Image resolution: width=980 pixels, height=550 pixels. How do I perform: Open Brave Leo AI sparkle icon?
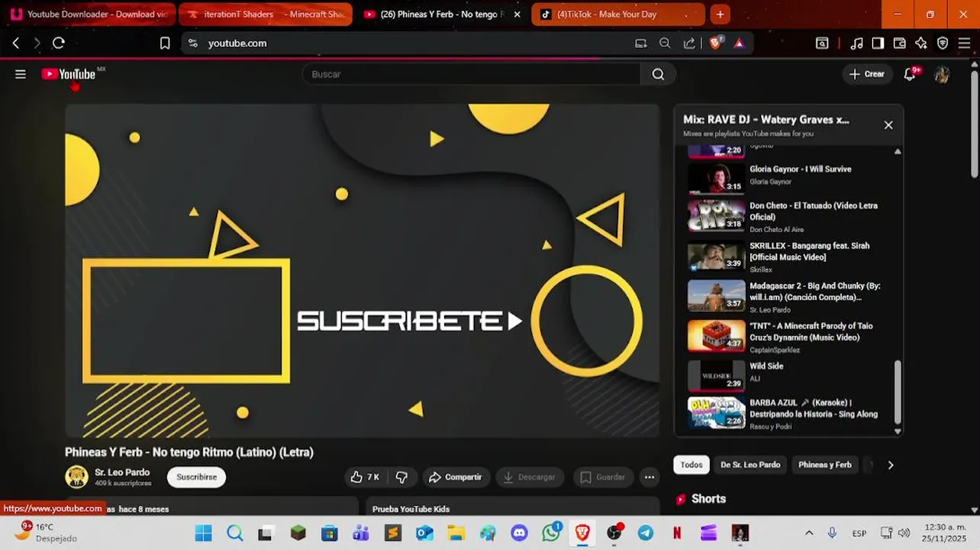click(921, 44)
